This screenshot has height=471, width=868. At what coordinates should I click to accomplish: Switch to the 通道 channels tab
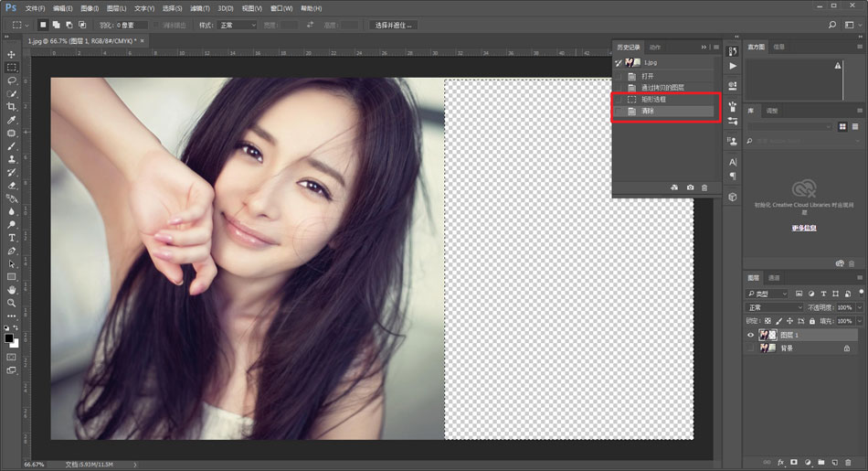[774, 278]
